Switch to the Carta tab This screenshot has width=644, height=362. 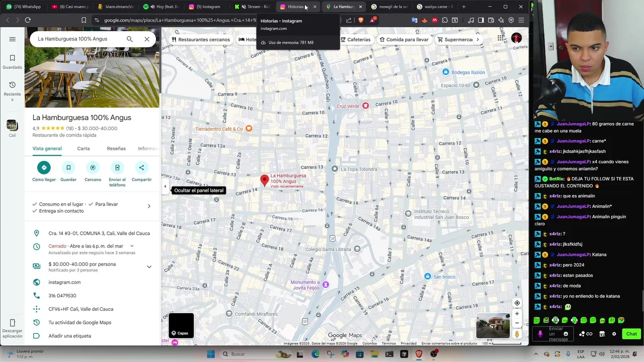coord(84,148)
